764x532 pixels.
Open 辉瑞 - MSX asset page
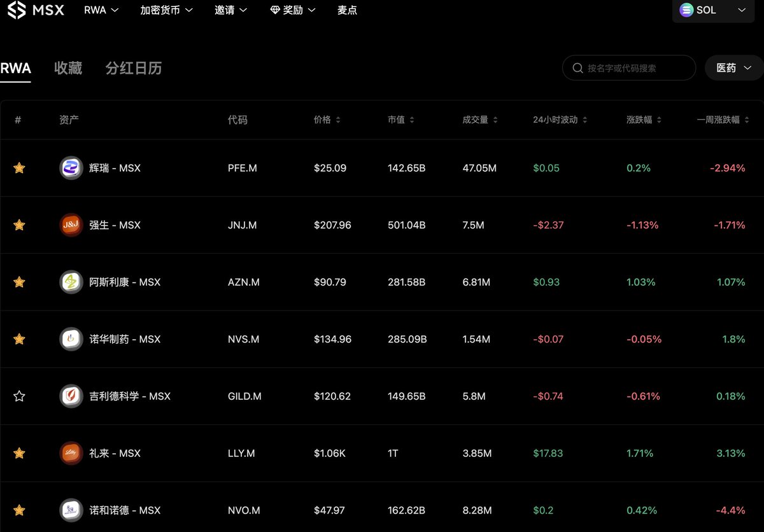[115, 168]
